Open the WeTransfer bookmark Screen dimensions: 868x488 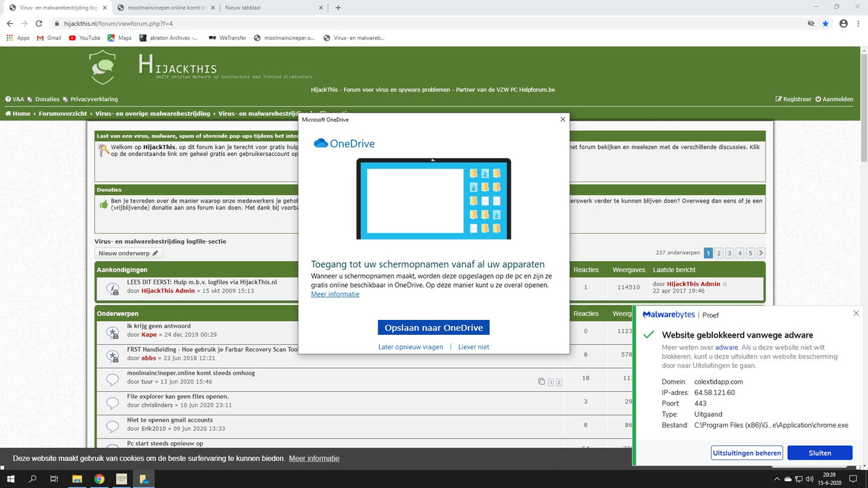pyautogui.click(x=229, y=38)
